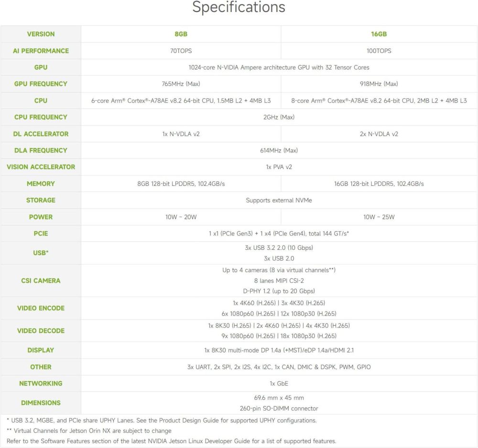Viewport: 478px width, 448px height.
Task: Select the 10W ~ 25W power cell
Action: click(379, 217)
